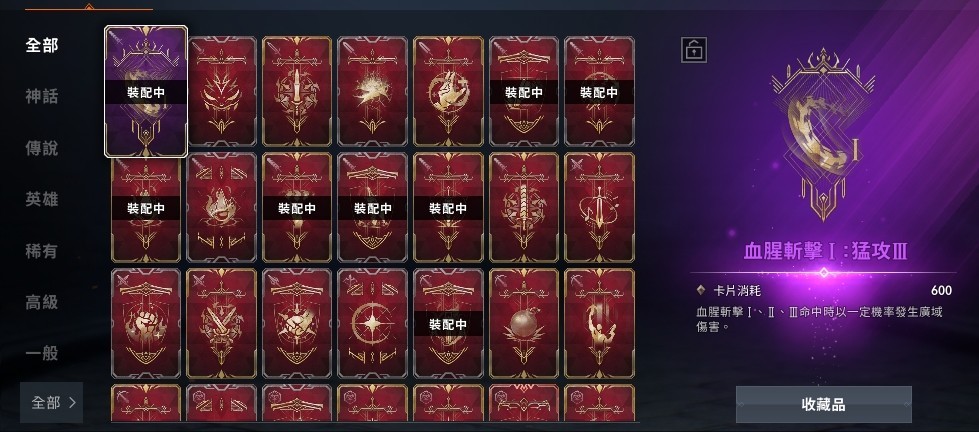Show 稀有 rarity cards
Screen dimensions: 979x432
pos(42,251)
